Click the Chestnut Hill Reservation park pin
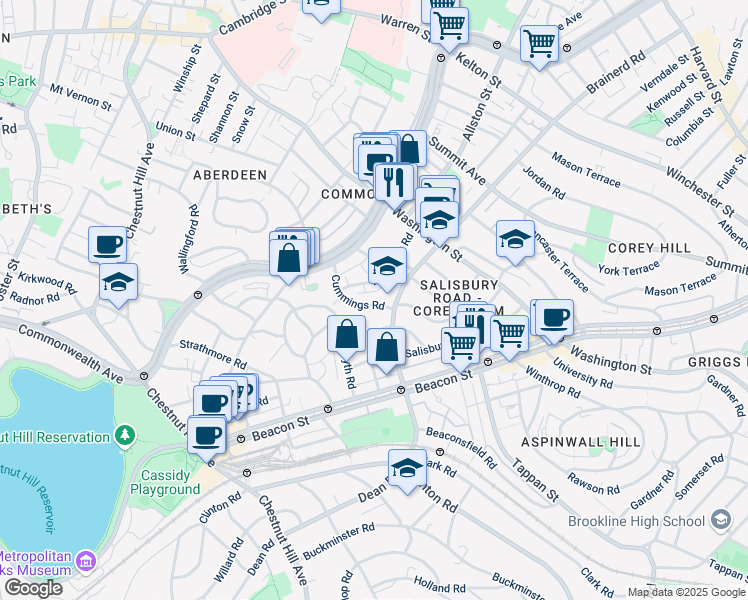This screenshot has width=748, height=600. [125, 435]
